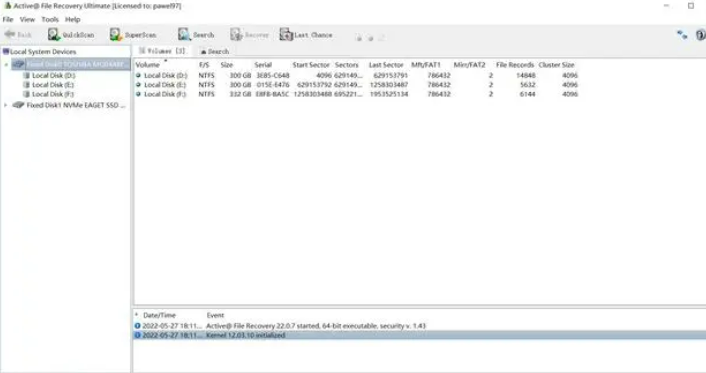706x373 pixels.
Task: Sort the list by Size column
Action: (227, 65)
